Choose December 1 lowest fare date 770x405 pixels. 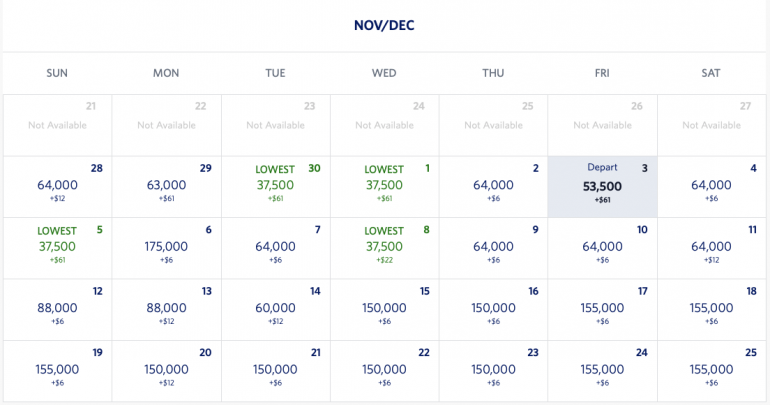pyautogui.click(x=384, y=186)
